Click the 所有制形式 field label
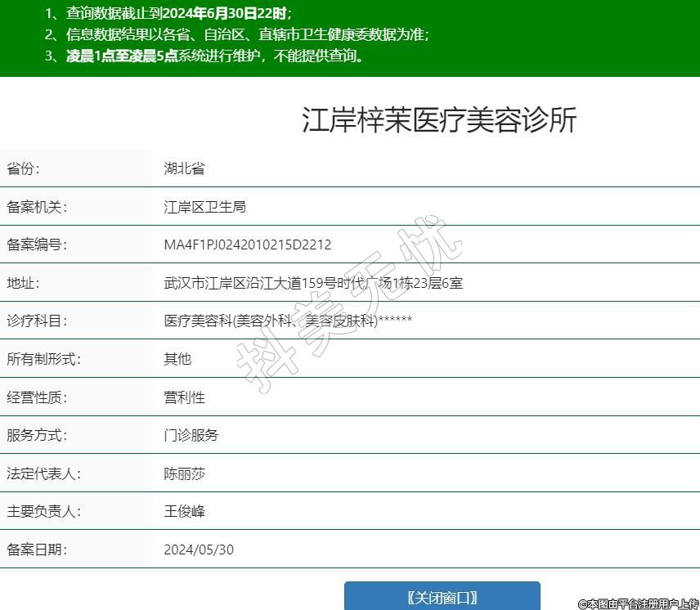 tap(44, 359)
